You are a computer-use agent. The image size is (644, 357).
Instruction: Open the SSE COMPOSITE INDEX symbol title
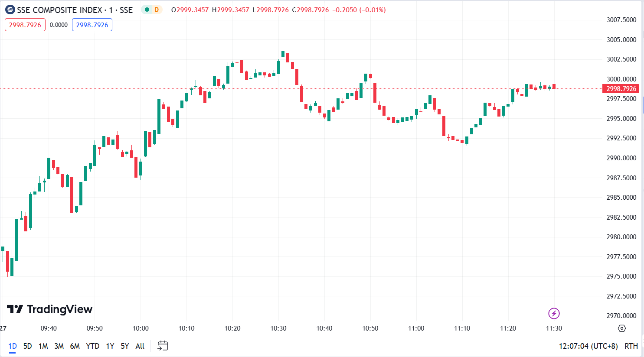coord(59,10)
